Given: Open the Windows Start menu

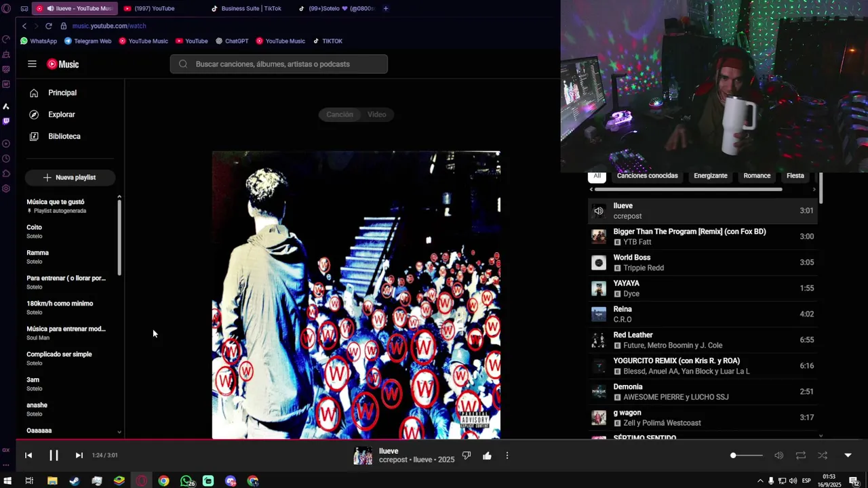Looking at the screenshot, I should tap(7, 481).
